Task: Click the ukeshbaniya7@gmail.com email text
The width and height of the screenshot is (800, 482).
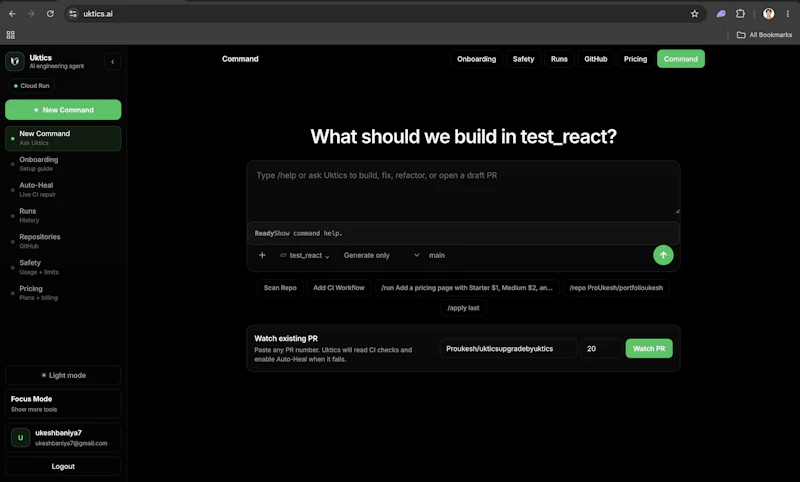Action: coord(71,443)
